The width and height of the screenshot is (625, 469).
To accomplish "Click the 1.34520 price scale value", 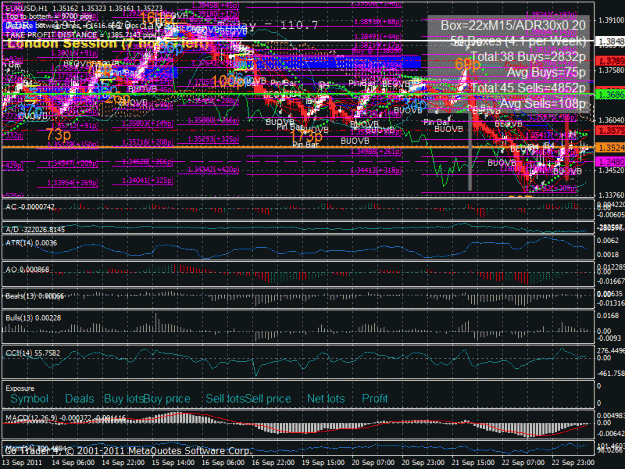I will [611, 170].
